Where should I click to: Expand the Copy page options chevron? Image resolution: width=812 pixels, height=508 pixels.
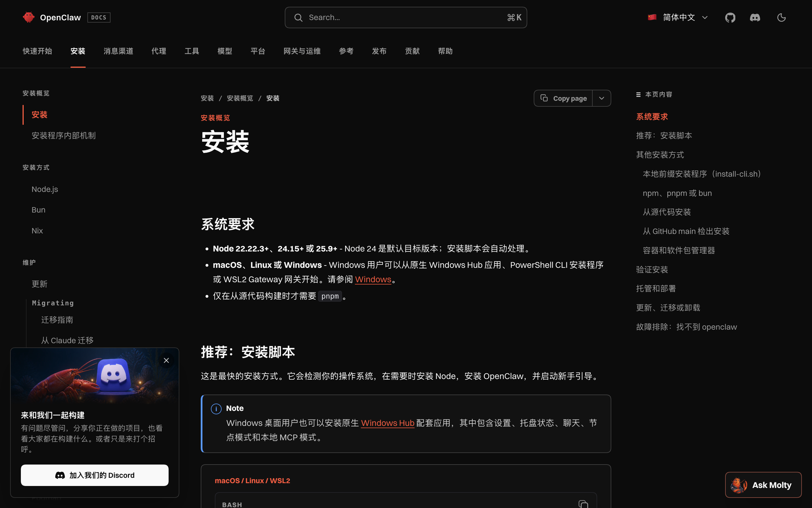coord(602,98)
